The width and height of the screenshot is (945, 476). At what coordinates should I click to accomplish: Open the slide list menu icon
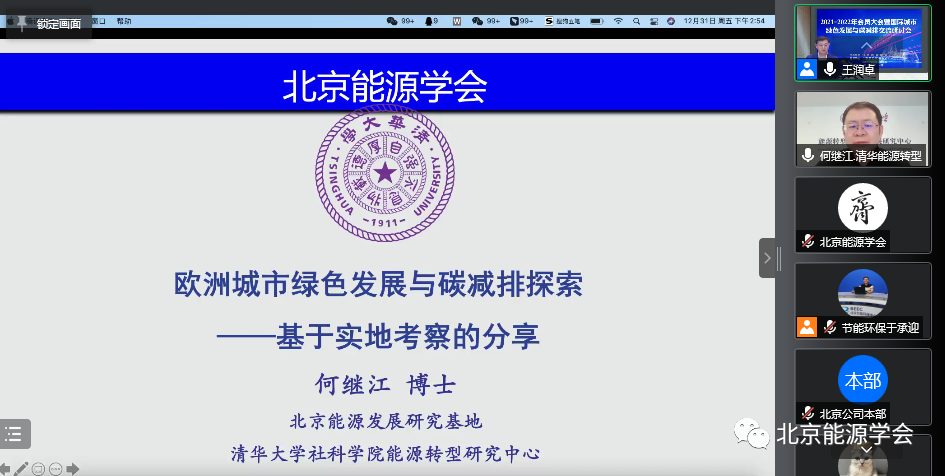[x=13, y=433]
